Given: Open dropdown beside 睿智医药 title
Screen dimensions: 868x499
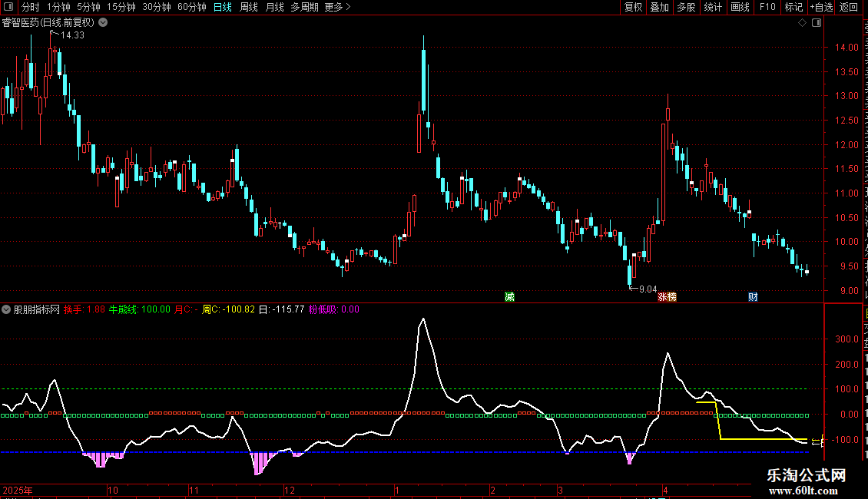Looking at the screenshot, I should pos(103,23).
